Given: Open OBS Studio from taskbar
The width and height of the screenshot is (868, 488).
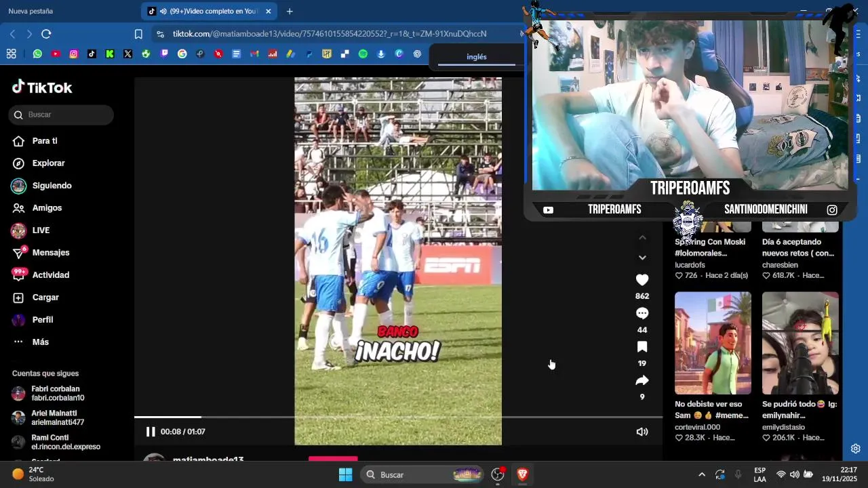Looking at the screenshot, I should (x=498, y=474).
